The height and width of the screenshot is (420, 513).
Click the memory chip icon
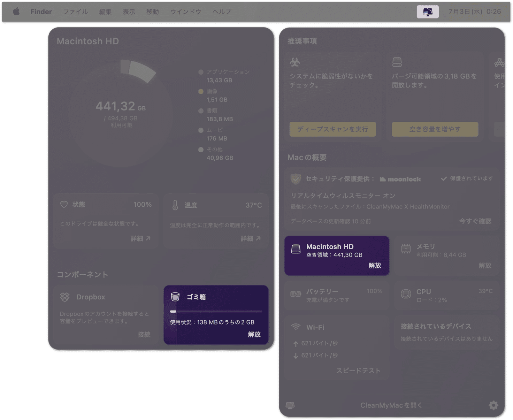click(406, 249)
